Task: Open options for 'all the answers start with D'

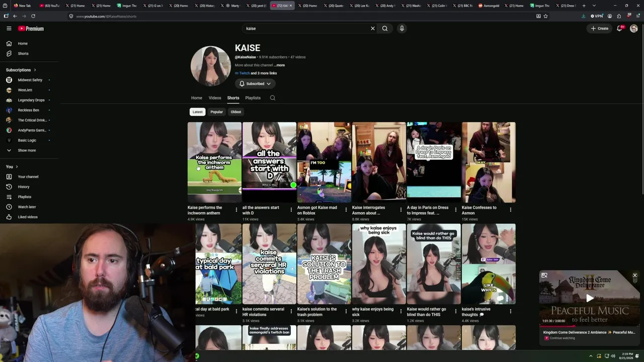Action: [x=291, y=210]
